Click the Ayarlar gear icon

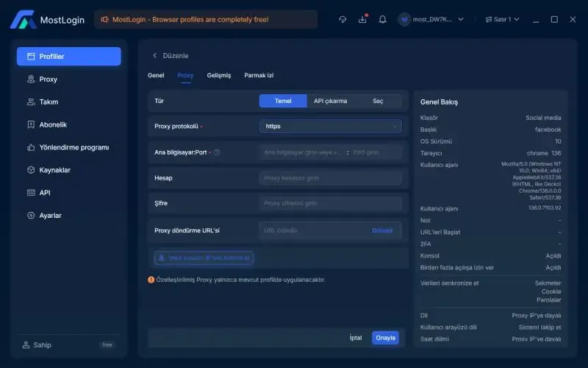click(x=31, y=216)
